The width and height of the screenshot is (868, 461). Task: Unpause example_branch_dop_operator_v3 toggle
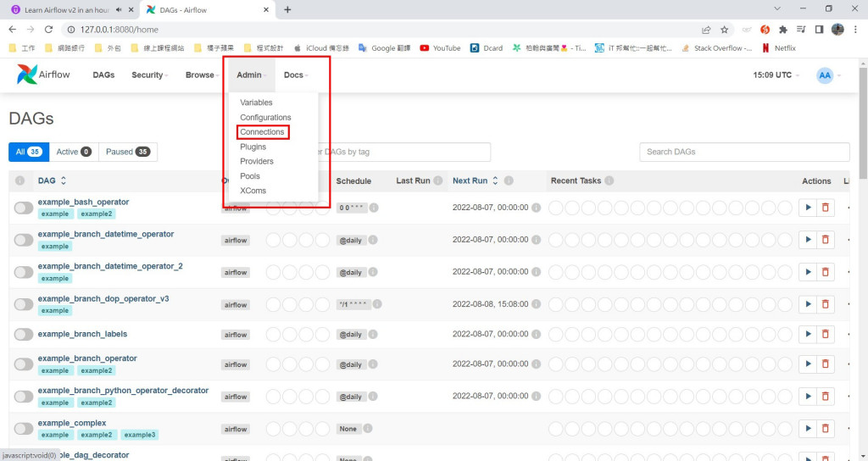pyautogui.click(x=24, y=304)
